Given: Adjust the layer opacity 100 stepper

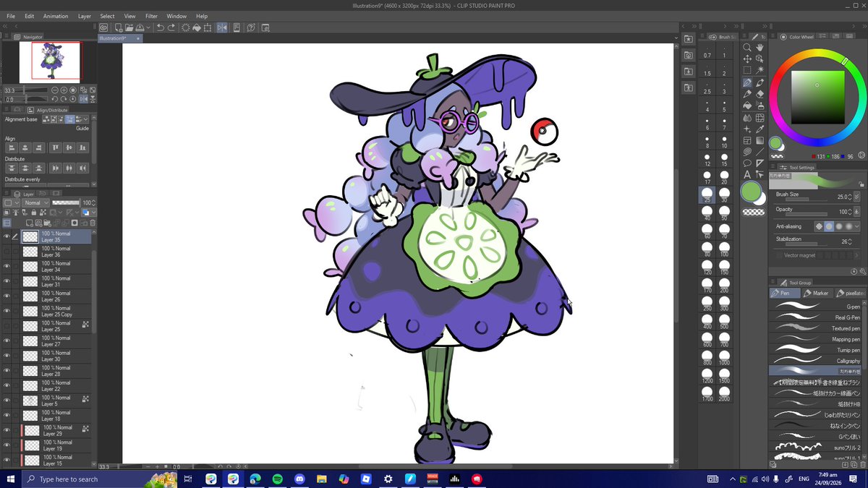Looking at the screenshot, I should point(93,203).
